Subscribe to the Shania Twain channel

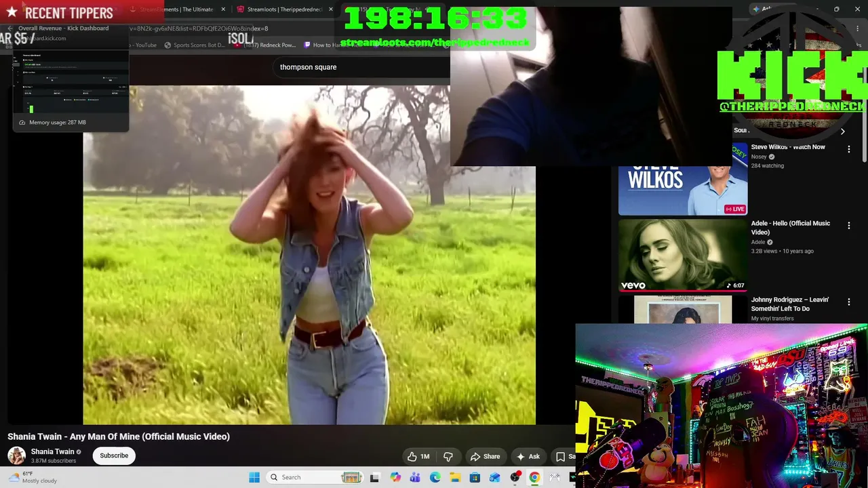coord(114,455)
